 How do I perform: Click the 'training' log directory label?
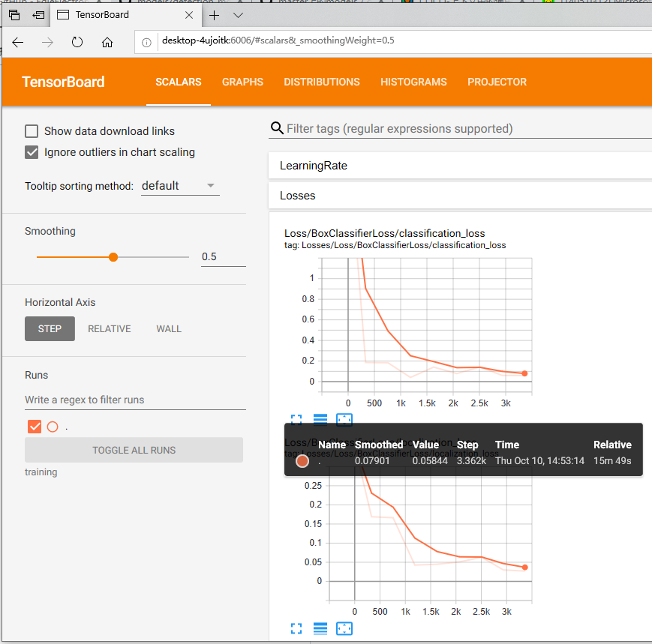41,472
